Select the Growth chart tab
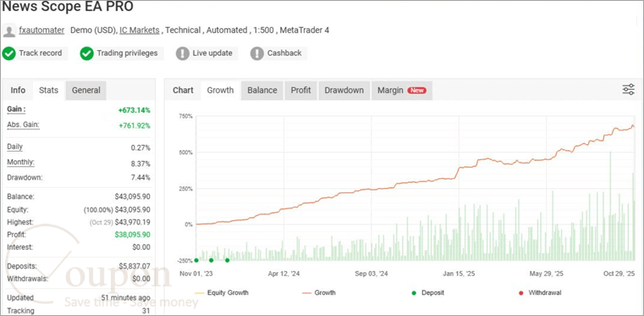This screenshot has width=644, height=316. (220, 90)
